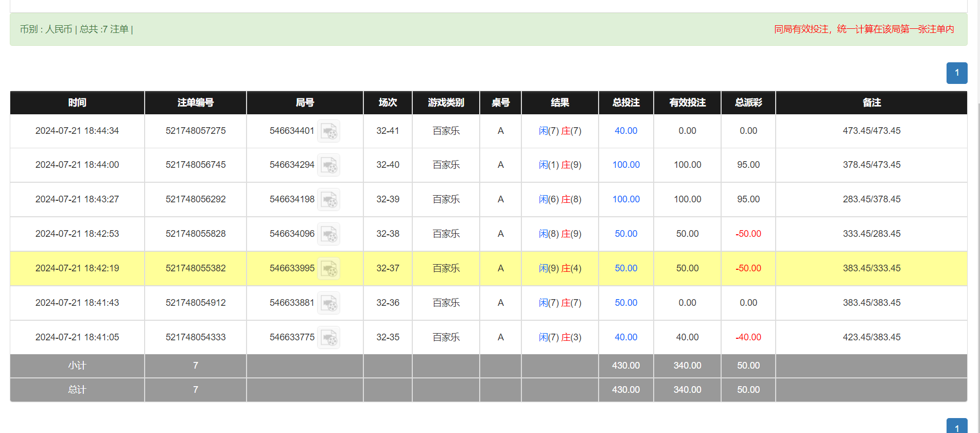Open video replay icon for round 546633775
The image size is (980, 433).
tap(328, 338)
